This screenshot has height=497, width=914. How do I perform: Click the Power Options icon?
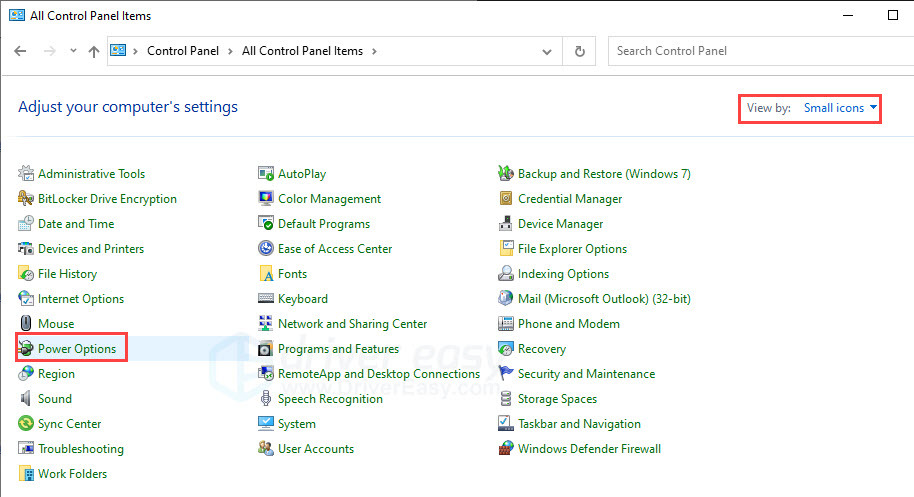[26, 348]
